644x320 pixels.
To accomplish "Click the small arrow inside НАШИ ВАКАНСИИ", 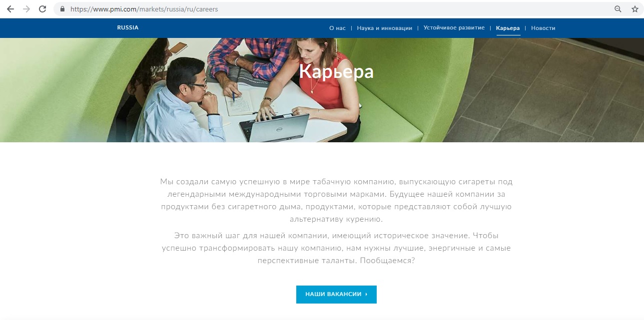I will [x=366, y=295].
